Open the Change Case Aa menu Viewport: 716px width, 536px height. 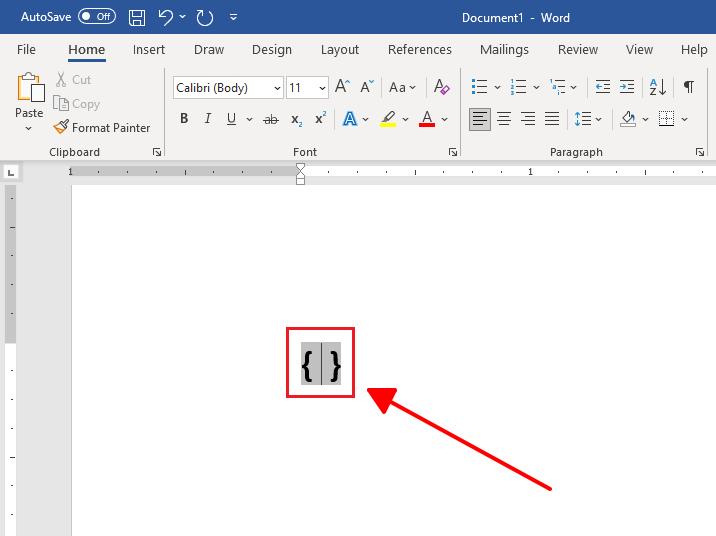[402, 87]
